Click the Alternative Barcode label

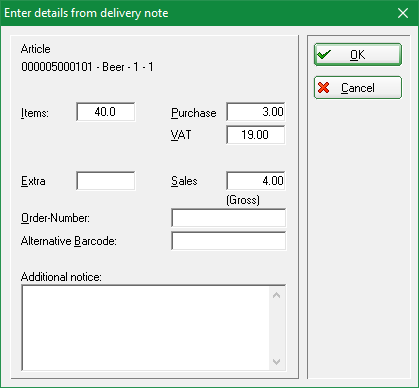click(x=69, y=241)
